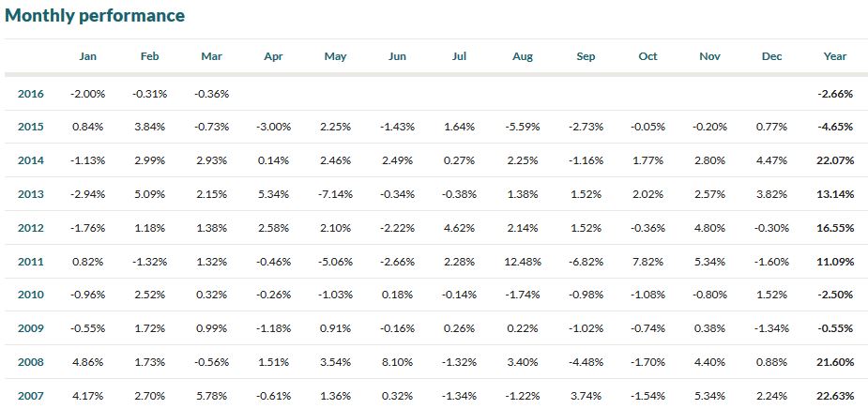Click the -5.59% cell for August 2015
The height and width of the screenshot is (409, 868).
[x=524, y=127]
